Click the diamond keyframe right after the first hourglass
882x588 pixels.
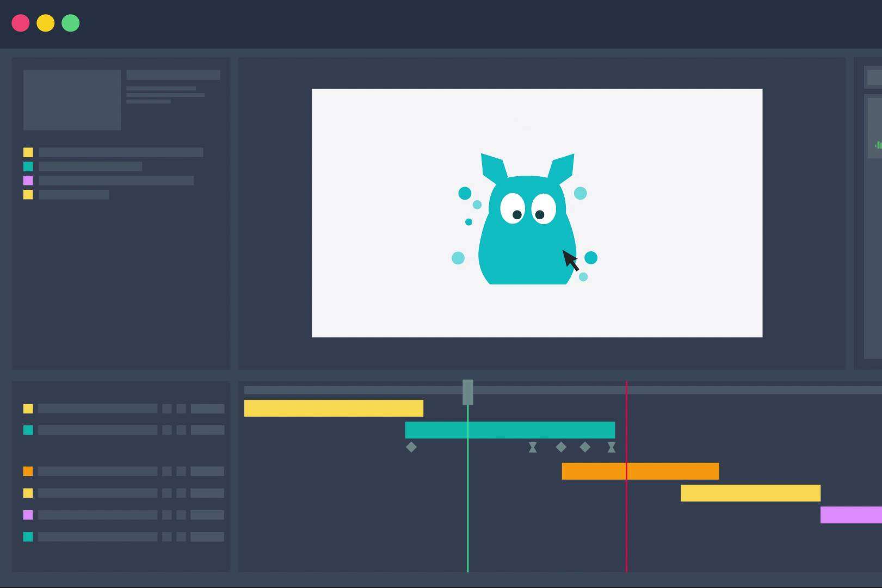pos(561,447)
